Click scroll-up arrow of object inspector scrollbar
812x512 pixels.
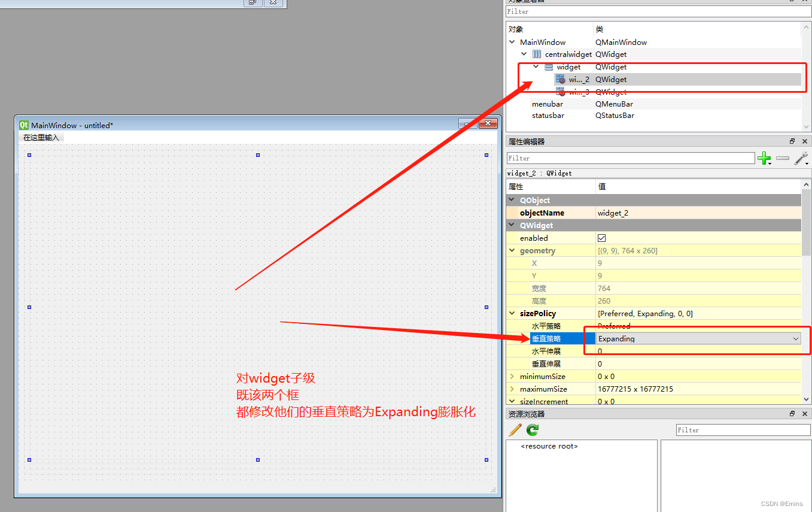point(806,27)
